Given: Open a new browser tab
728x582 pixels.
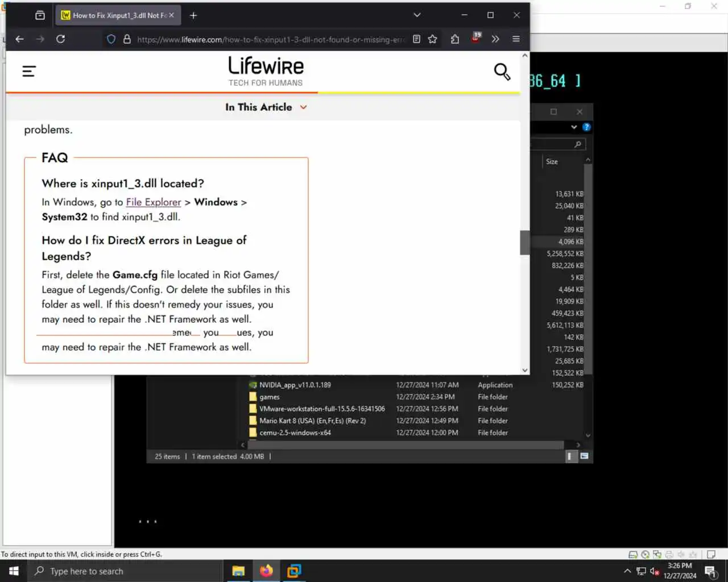Looking at the screenshot, I should (x=193, y=15).
